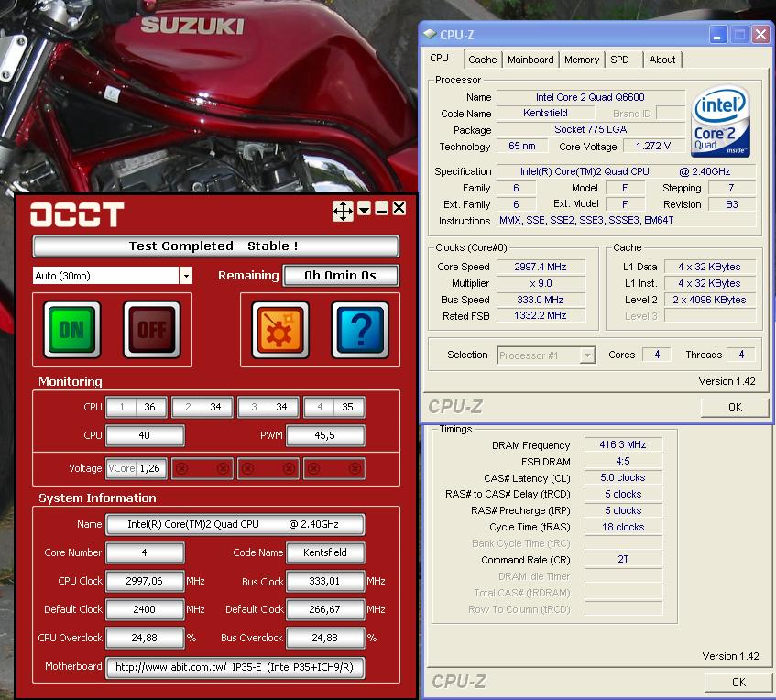Click the Level 2 cache value 2 x 4096 KBytes
The width and height of the screenshot is (776, 700).
coord(709,300)
